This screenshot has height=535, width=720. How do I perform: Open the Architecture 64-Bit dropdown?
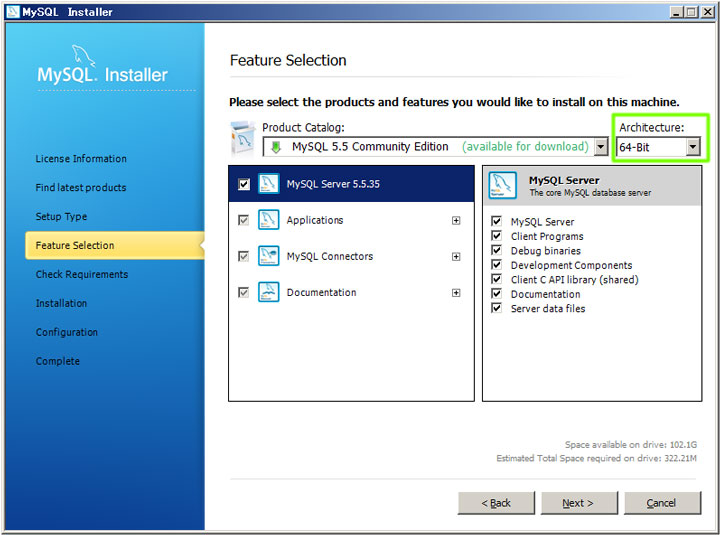658,147
